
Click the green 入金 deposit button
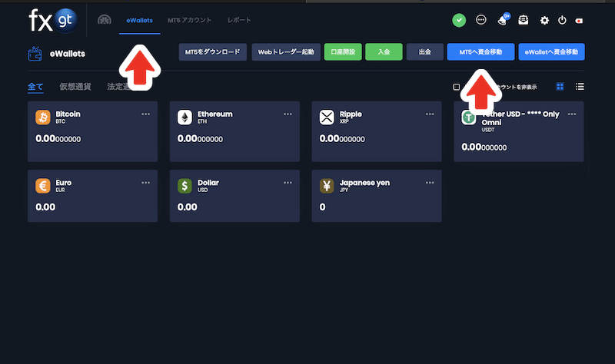(384, 51)
